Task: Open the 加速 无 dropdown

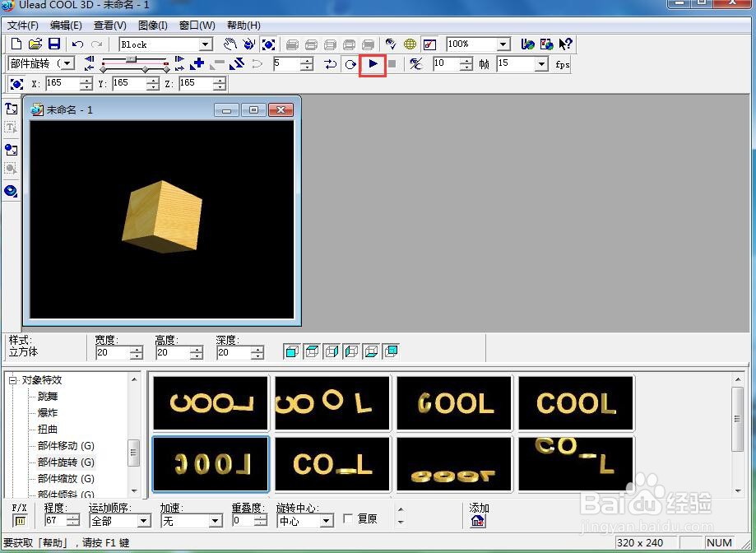Action: 216,521
